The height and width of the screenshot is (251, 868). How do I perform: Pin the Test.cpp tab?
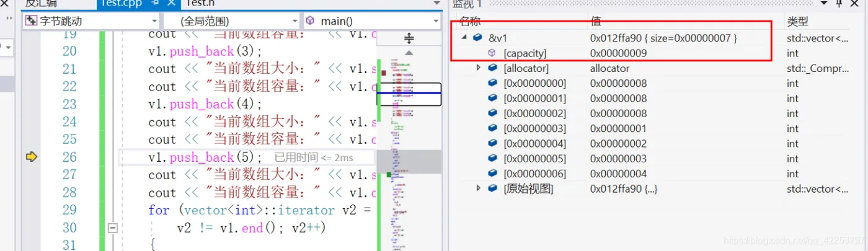pos(156,3)
